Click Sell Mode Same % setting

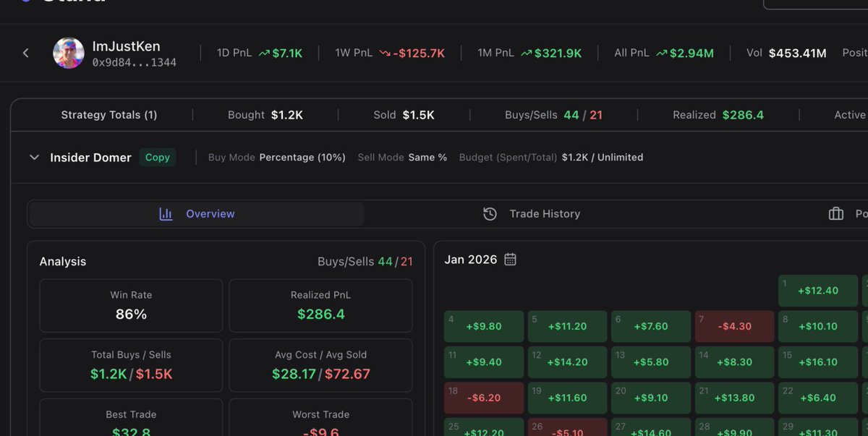[x=402, y=157]
